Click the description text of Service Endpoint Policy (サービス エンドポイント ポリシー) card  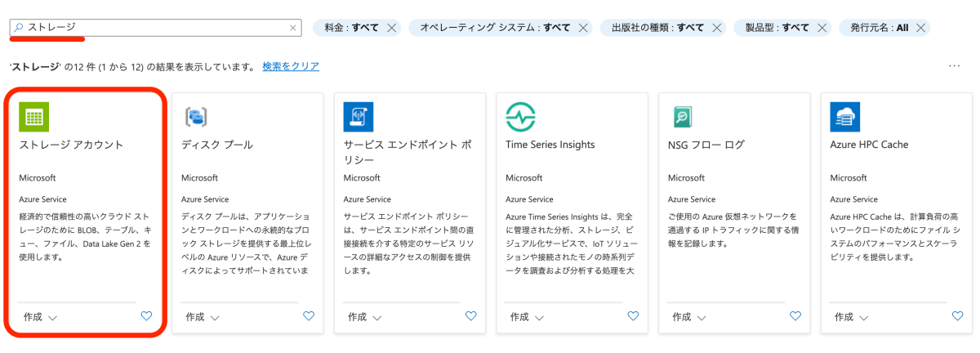pos(408,244)
